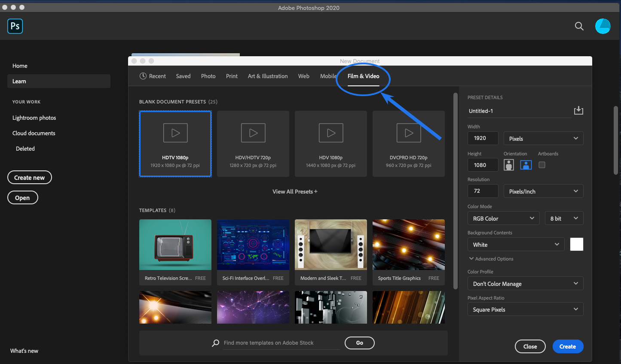Screen dimensions: 621x364
Task: Open the RGB Color mode dropdown
Action: (x=503, y=218)
